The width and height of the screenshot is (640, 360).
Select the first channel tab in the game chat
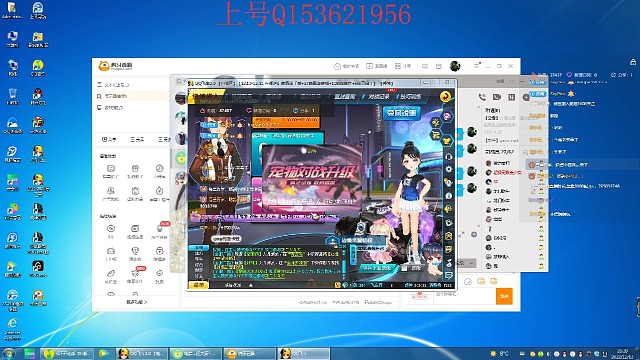click(x=199, y=248)
